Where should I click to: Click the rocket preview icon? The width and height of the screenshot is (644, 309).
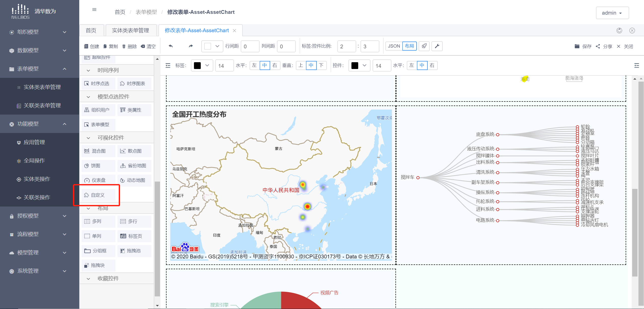click(x=424, y=46)
